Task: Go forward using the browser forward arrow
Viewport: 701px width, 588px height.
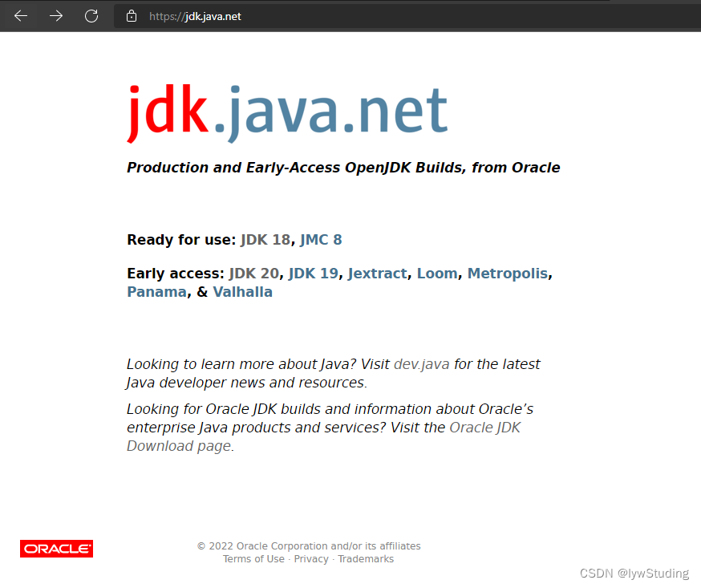Action: [56, 16]
